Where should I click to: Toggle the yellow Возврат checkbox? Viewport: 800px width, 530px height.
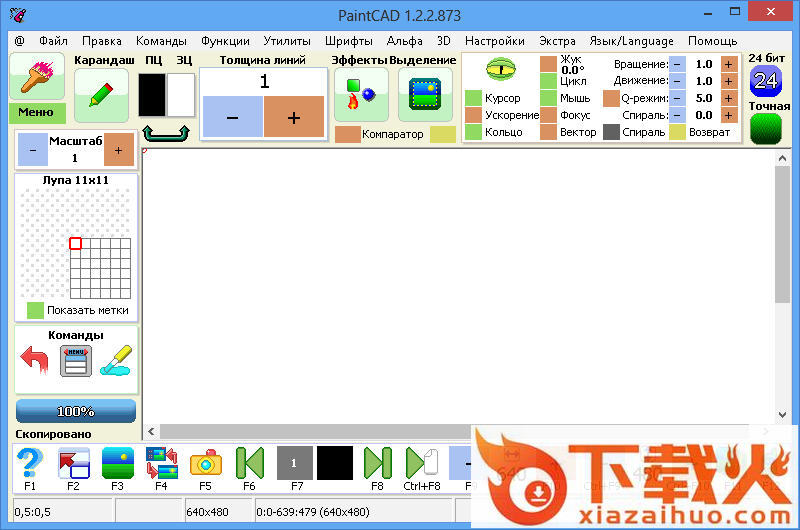tap(678, 132)
